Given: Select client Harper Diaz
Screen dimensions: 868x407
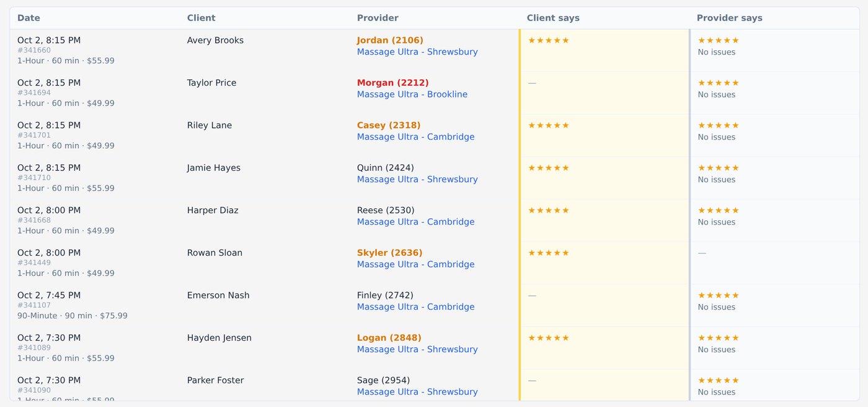Looking at the screenshot, I should click(x=213, y=210).
